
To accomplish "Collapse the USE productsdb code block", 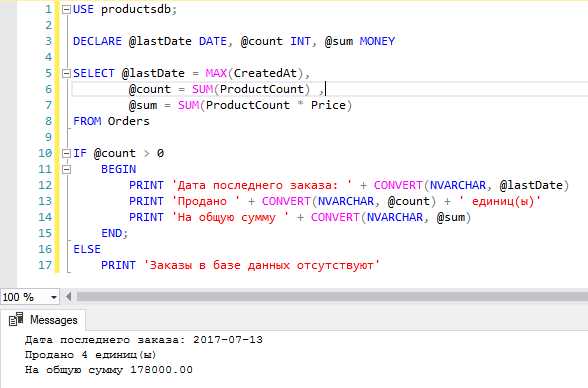I will tap(66, 10).
